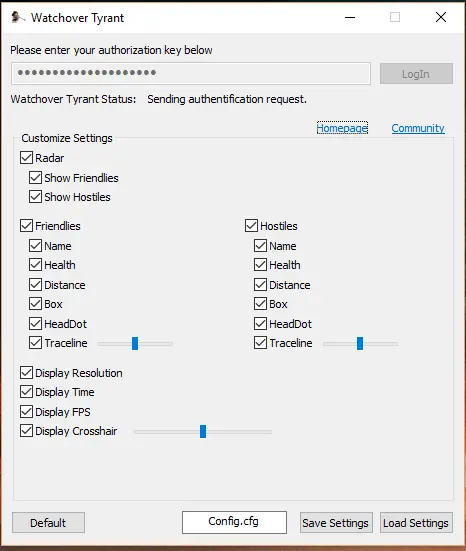Open the Community link

pos(418,128)
